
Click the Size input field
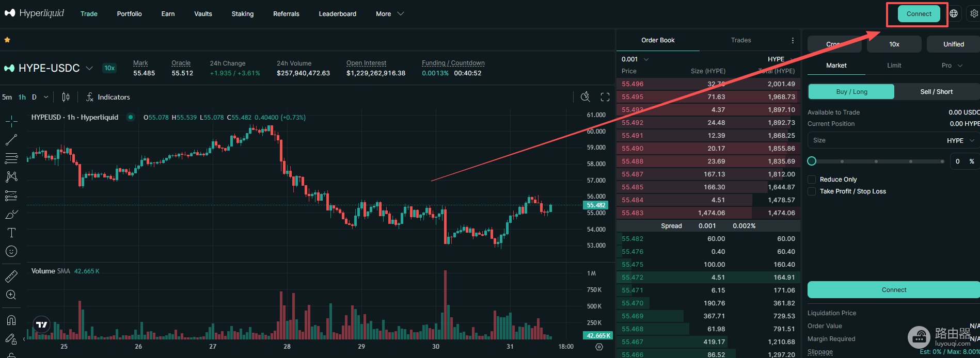point(893,140)
